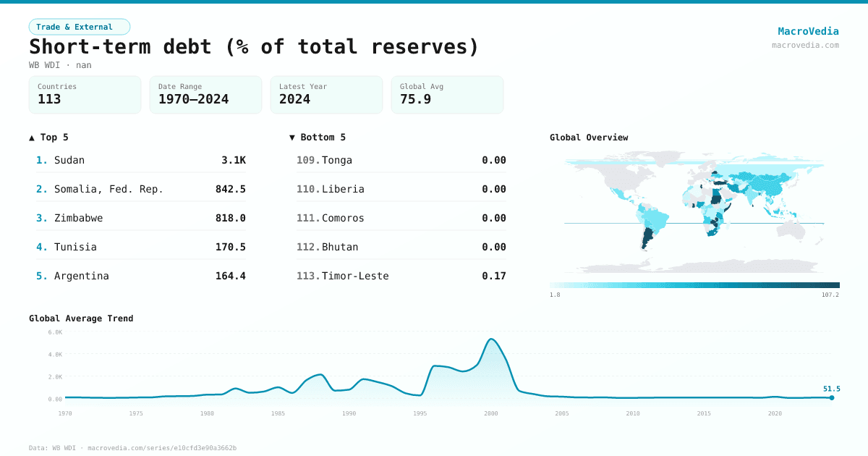Screen dimensions: 868x456
Task: Expand the Date Range 1970–2024 card
Action: click(205, 95)
